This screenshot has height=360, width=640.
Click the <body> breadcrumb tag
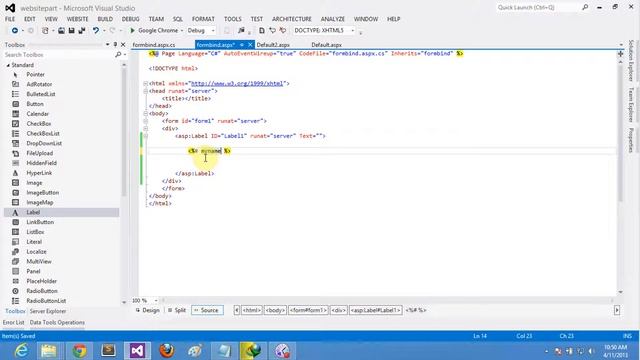coord(275,310)
